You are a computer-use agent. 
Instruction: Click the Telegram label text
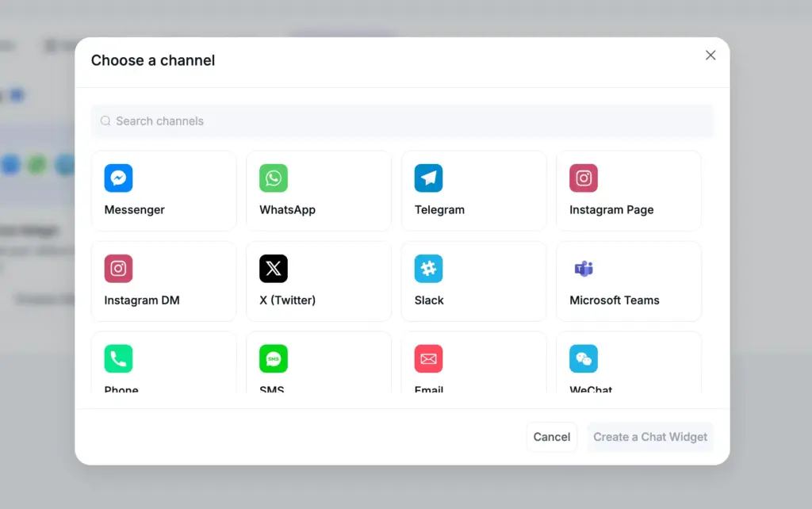click(x=439, y=210)
